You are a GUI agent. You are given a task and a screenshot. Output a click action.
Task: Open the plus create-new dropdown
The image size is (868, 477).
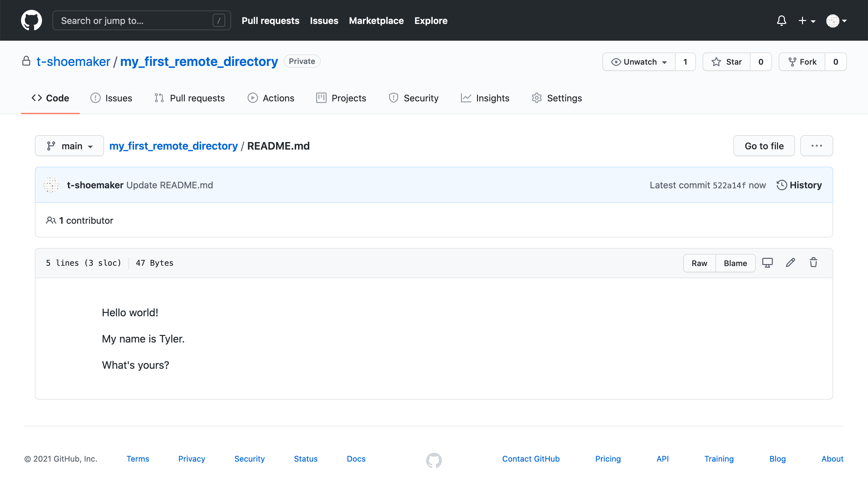(x=807, y=21)
